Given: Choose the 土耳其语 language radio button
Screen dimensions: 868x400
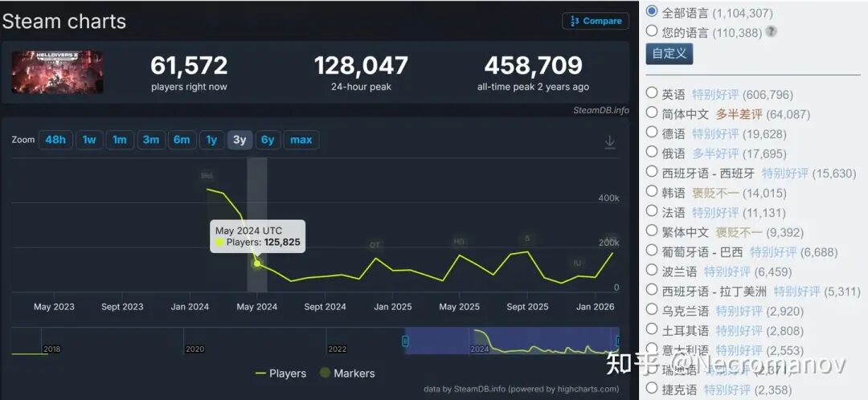Looking at the screenshot, I should (652, 329).
